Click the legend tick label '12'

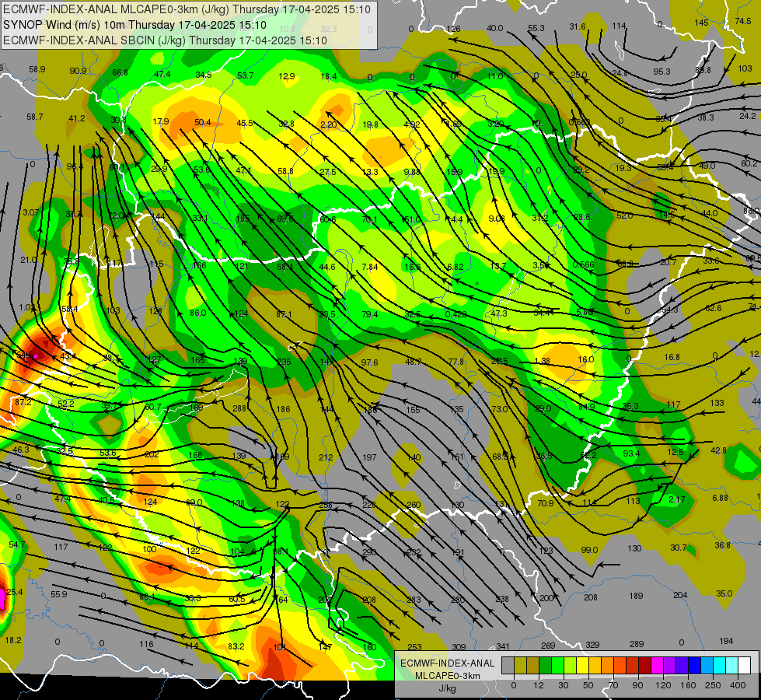[x=539, y=685]
